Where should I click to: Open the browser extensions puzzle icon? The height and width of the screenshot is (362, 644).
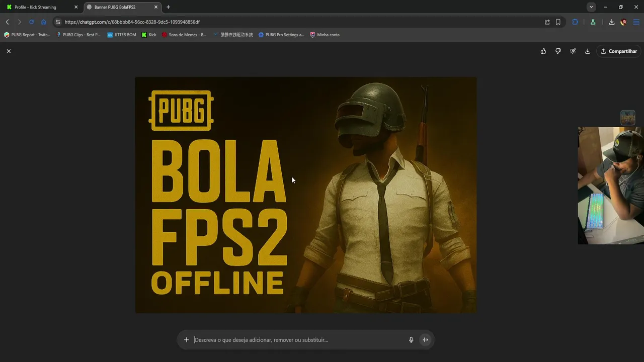click(x=575, y=22)
